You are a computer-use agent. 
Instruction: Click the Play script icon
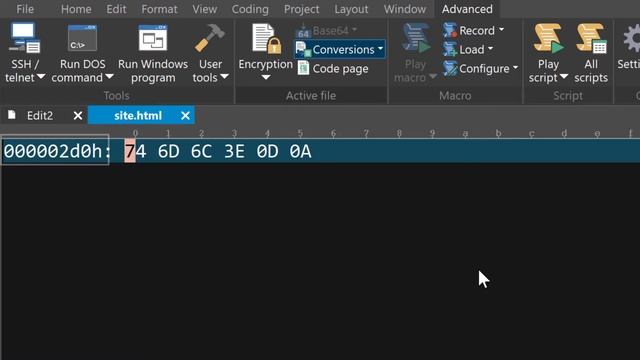548,38
